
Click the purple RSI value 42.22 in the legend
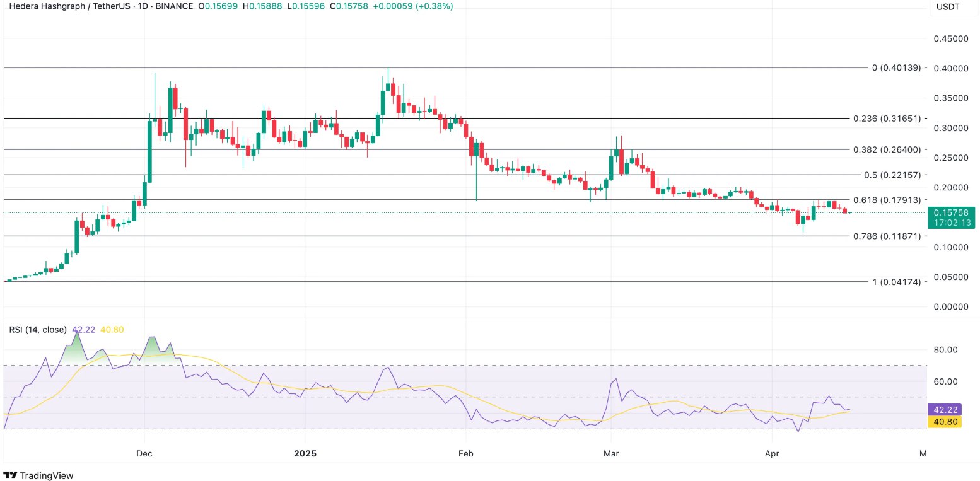[85, 330]
